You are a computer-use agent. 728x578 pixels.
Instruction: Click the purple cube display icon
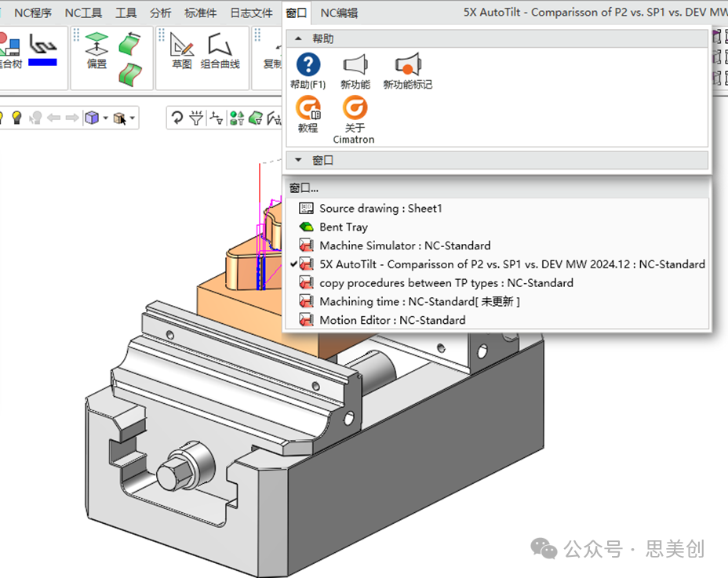pyautogui.click(x=92, y=118)
